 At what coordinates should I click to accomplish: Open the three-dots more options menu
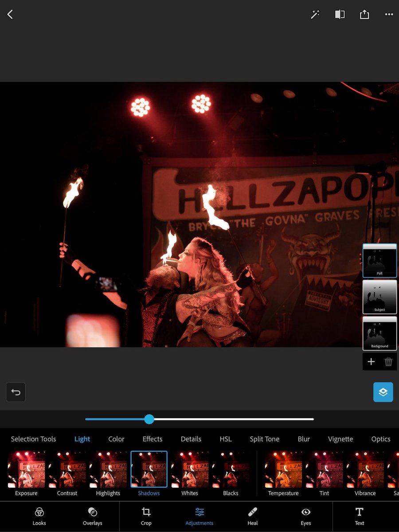(x=389, y=15)
